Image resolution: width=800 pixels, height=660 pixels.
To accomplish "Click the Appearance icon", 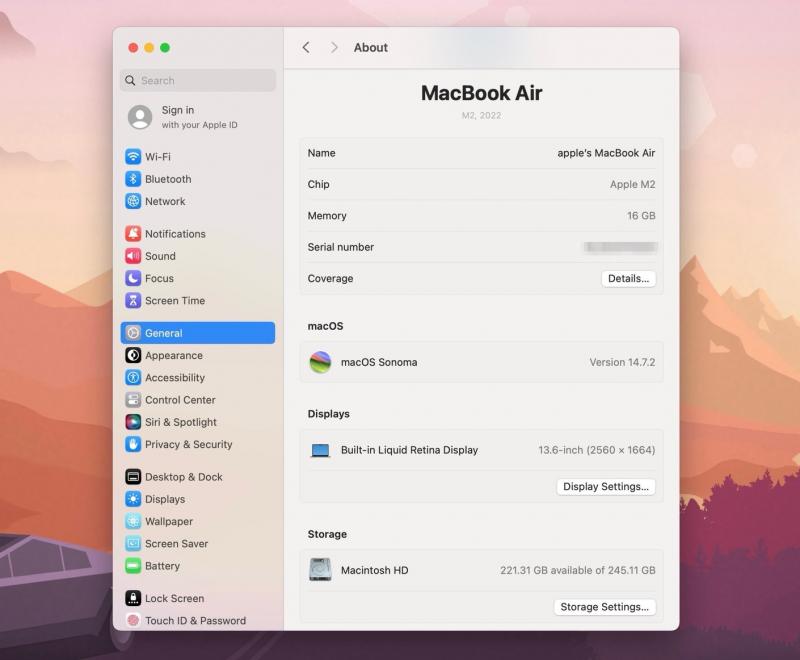I will coord(133,356).
